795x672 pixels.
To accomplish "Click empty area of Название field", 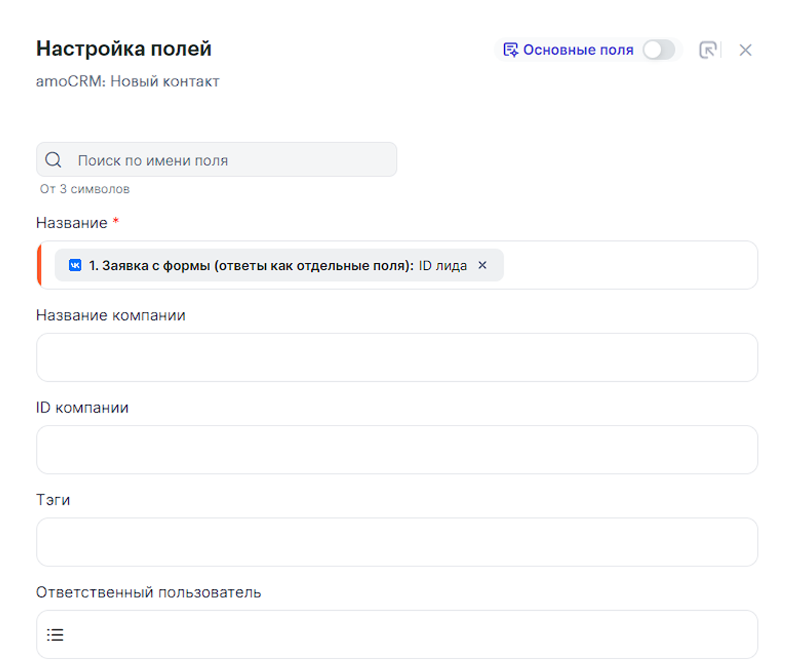I will click(x=631, y=265).
